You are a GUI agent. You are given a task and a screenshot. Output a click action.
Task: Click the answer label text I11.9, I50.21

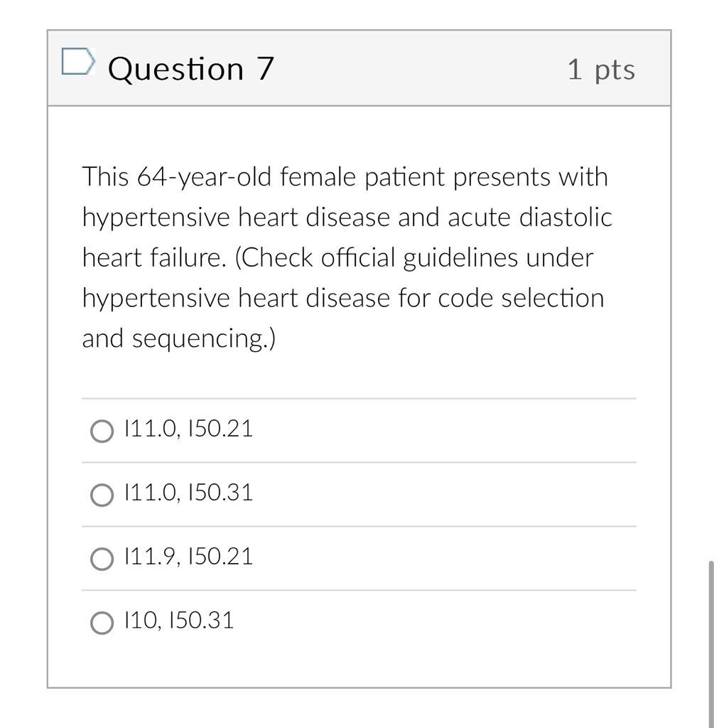pos(188,557)
